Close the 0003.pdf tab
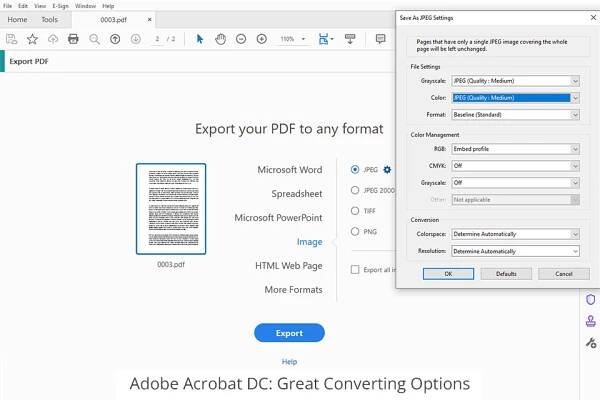This screenshot has height=400, width=600. pyautogui.click(x=150, y=20)
